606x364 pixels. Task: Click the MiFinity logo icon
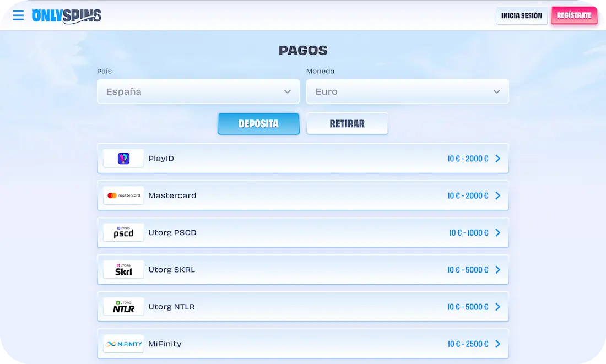point(123,344)
